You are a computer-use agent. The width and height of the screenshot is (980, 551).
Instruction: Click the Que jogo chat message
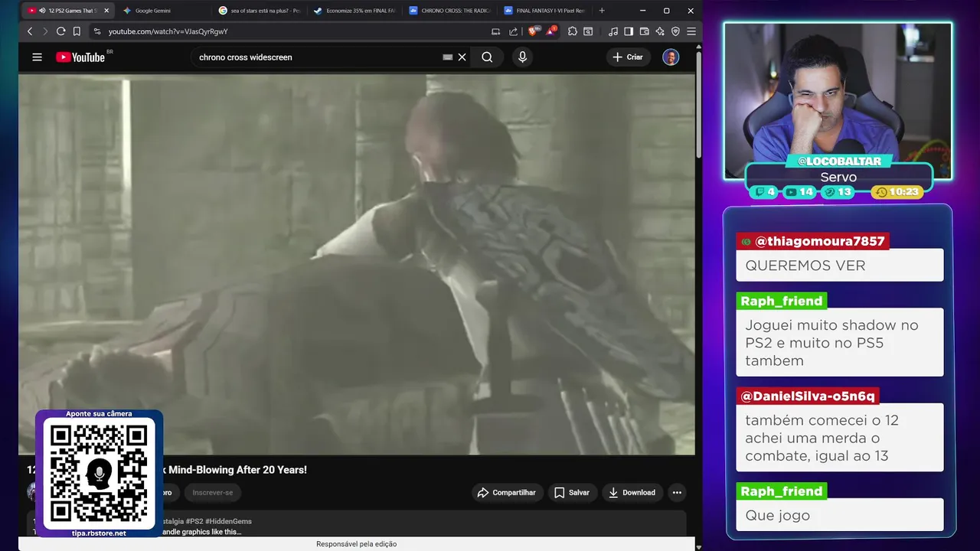click(840, 515)
